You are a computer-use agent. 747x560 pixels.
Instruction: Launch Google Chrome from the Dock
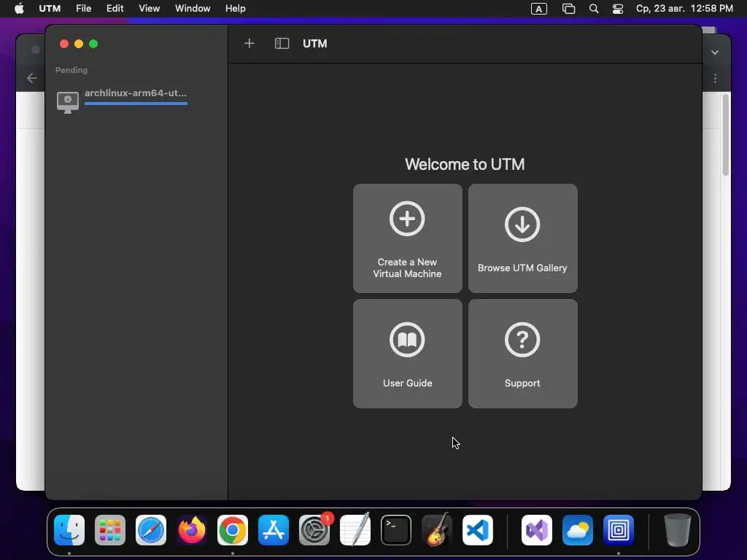click(x=233, y=529)
